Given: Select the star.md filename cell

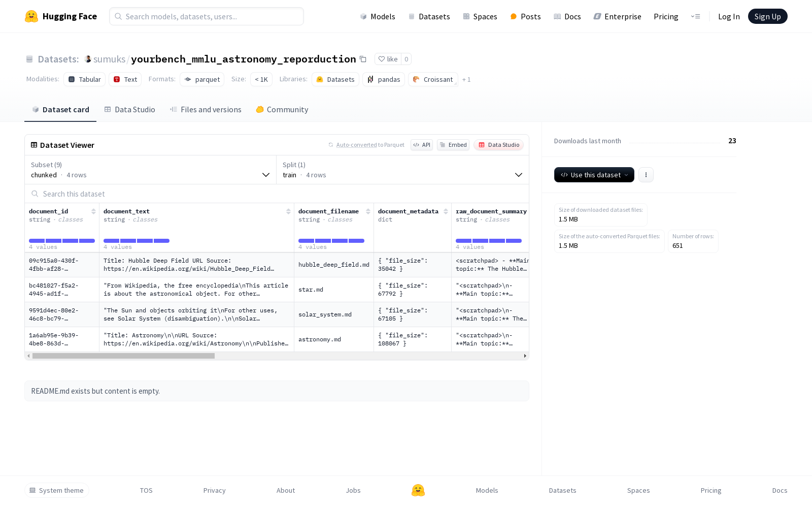Looking at the screenshot, I should click(334, 290).
